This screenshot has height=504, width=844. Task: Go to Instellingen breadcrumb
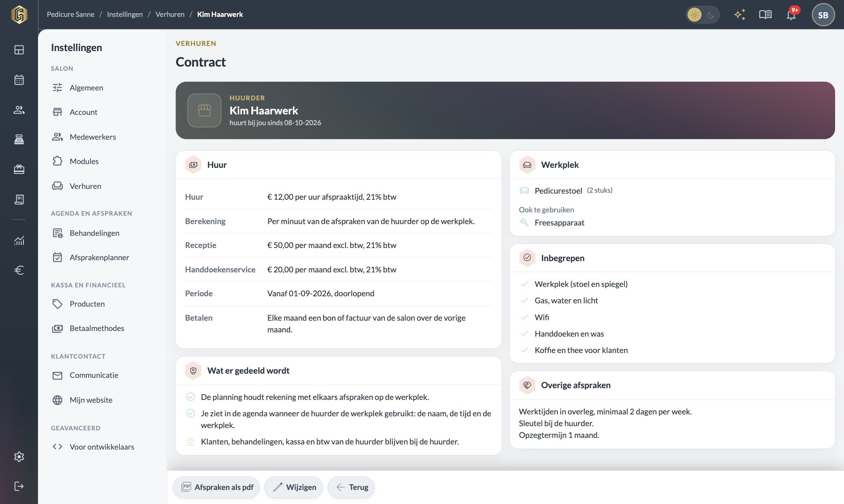coord(125,15)
